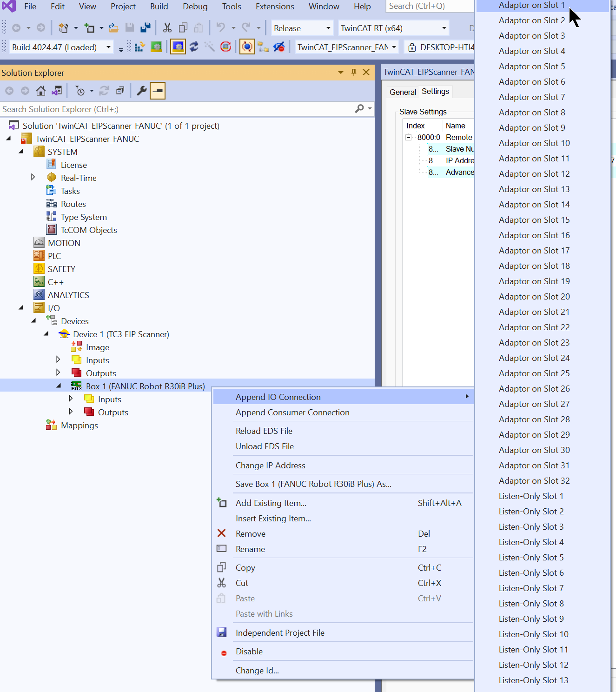Click the New Project toolbar icon
Image resolution: width=616 pixels, height=692 pixels.
coord(63,28)
